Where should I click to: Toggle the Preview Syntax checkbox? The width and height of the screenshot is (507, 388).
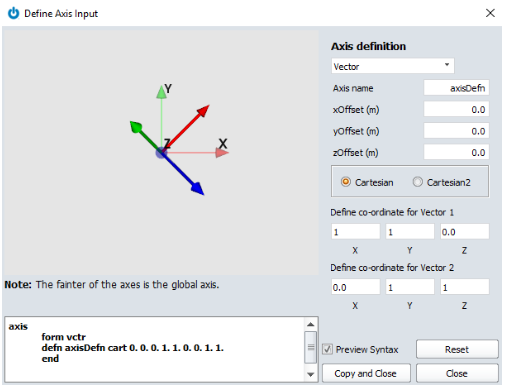coord(327,349)
